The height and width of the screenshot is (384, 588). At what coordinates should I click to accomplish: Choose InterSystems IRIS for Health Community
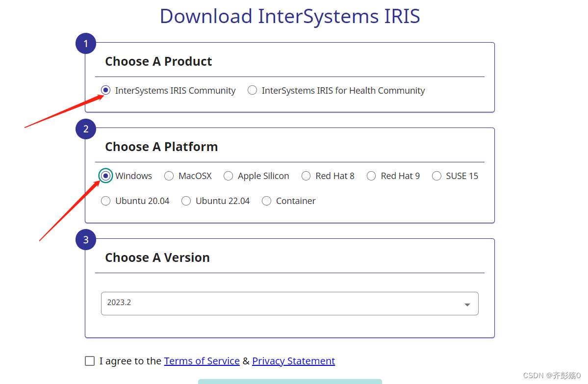(252, 90)
